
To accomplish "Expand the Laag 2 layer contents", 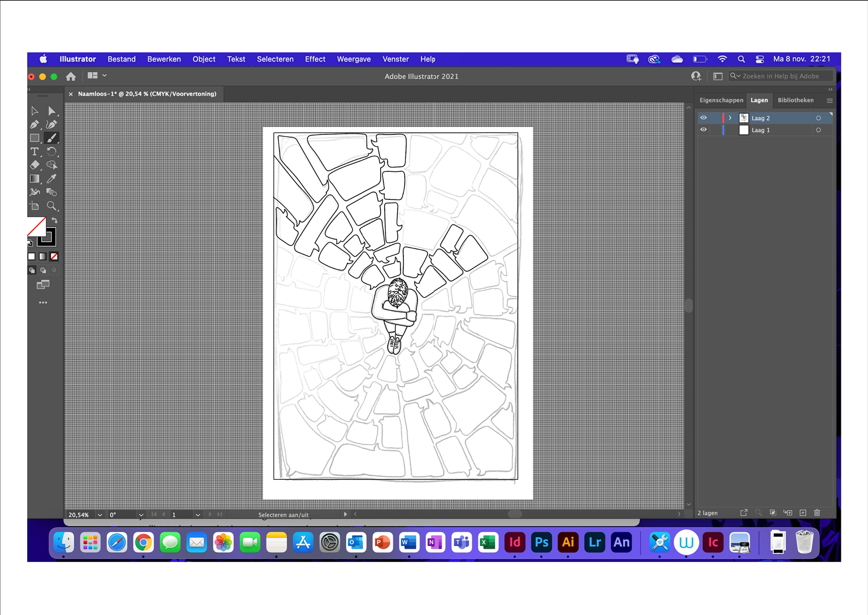I will [x=730, y=118].
